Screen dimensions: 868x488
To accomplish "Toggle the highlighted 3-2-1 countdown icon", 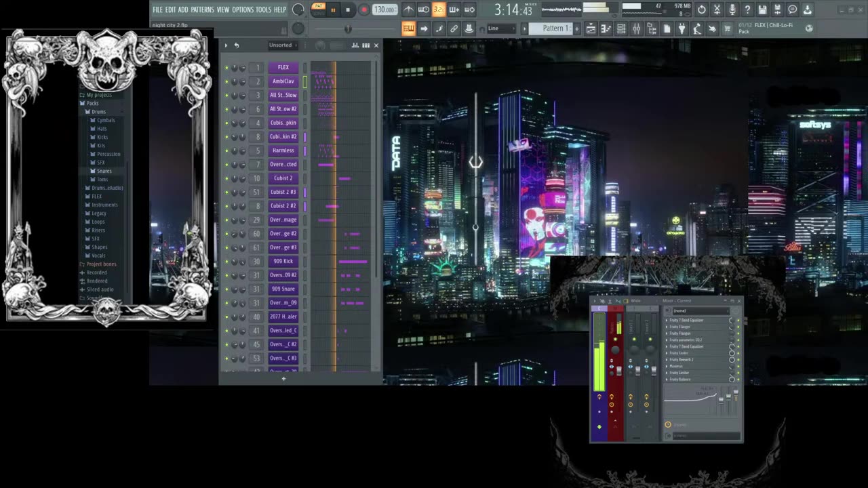I will click(439, 9).
